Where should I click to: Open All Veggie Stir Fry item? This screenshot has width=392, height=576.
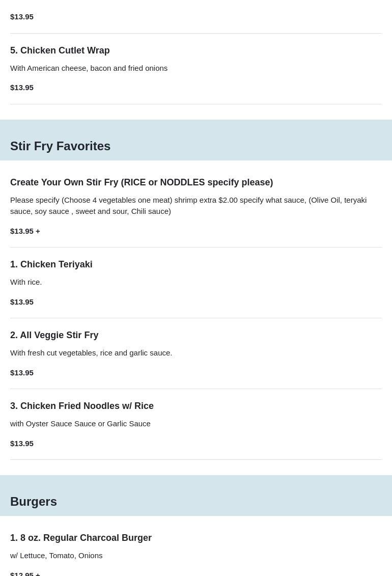(x=54, y=335)
